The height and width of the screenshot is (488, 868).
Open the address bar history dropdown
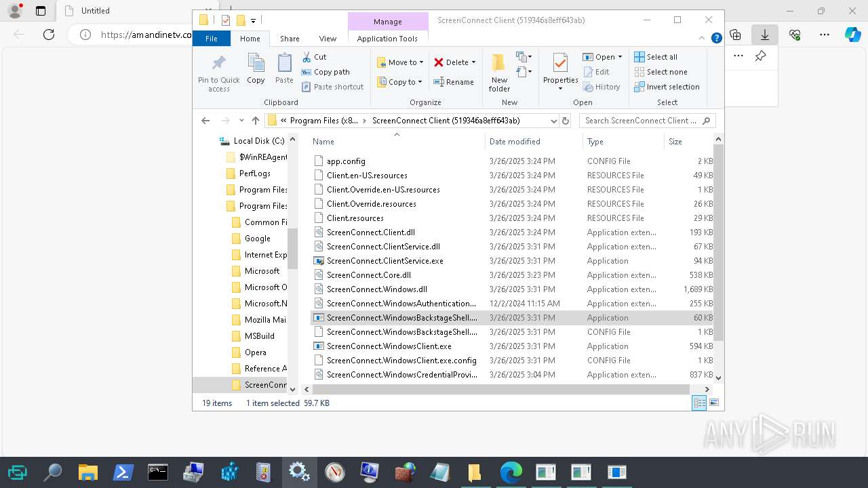coord(554,121)
